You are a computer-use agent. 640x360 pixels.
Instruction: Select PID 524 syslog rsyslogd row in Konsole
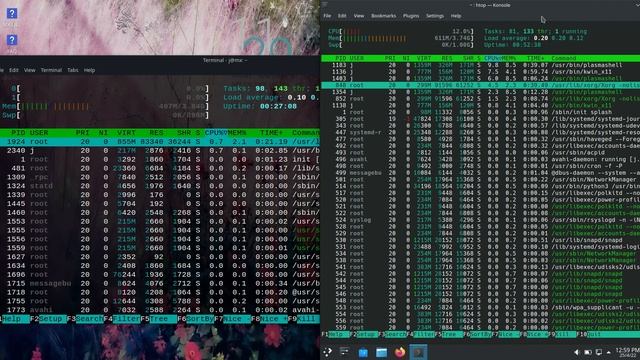[x=480, y=220]
